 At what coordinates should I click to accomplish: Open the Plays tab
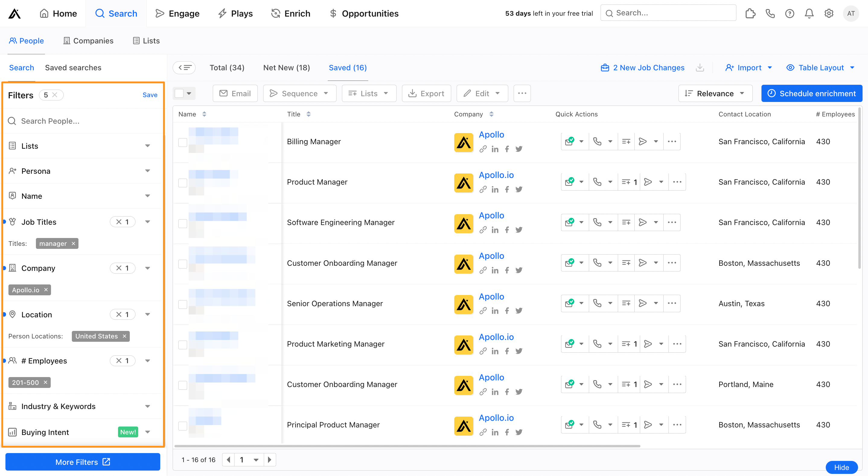pos(235,14)
